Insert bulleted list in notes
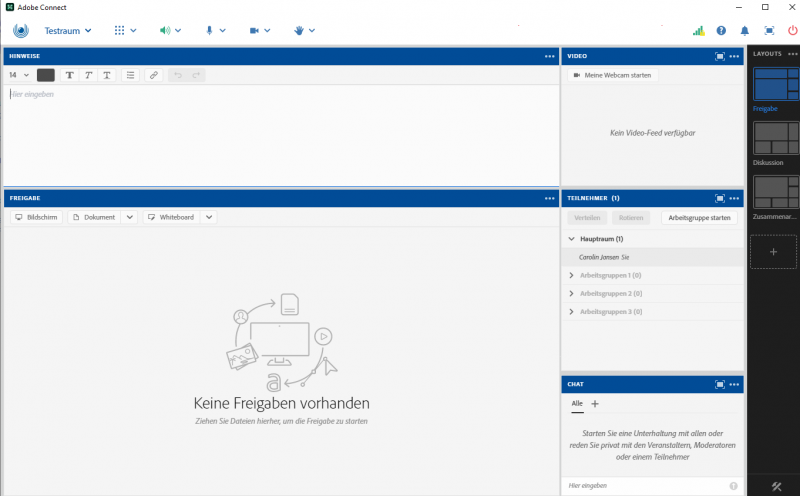800x496 pixels. tap(131, 75)
